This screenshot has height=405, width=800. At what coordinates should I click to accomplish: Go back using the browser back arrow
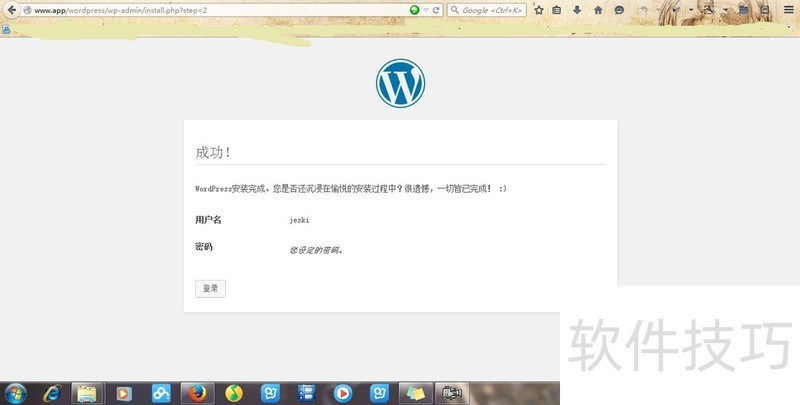click(11, 10)
